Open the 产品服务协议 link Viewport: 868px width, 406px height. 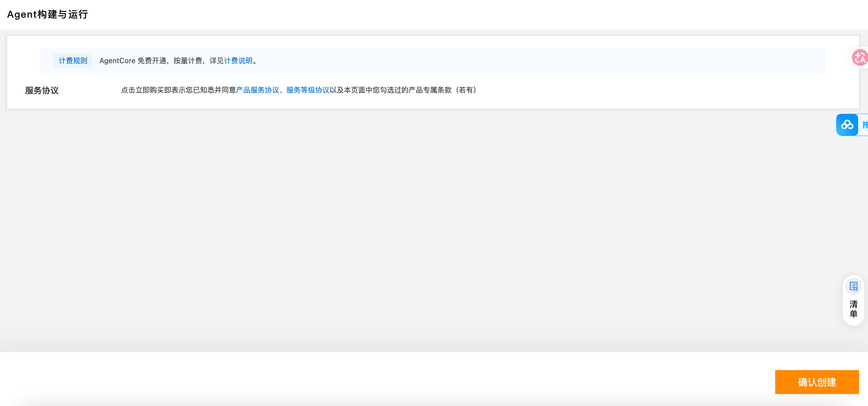click(258, 90)
